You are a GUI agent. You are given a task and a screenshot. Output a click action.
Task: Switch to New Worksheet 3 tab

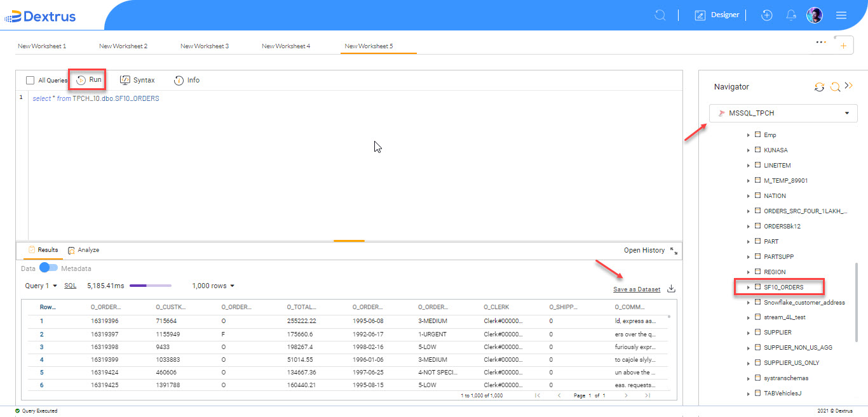click(x=205, y=46)
